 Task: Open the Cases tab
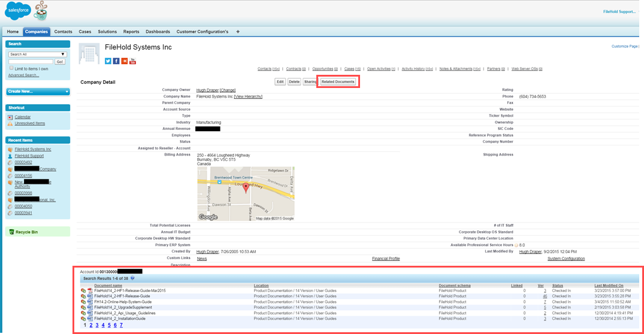[85, 32]
